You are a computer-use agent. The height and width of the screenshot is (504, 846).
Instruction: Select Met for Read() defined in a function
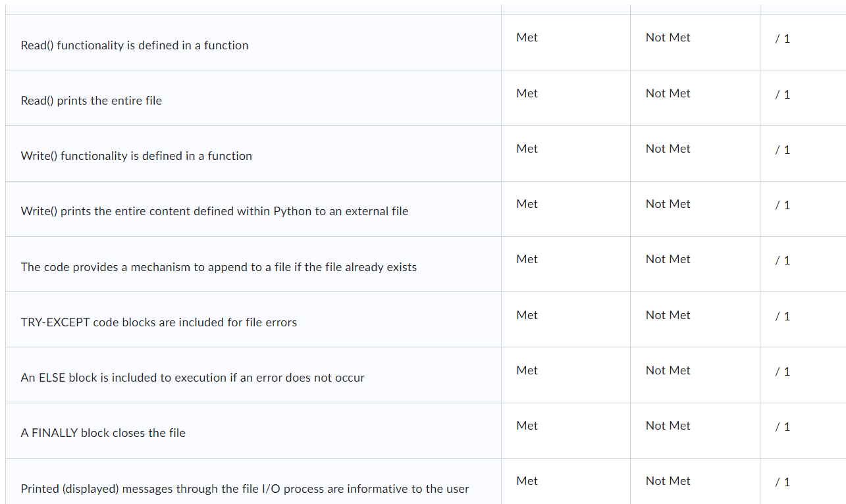[527, 38]
